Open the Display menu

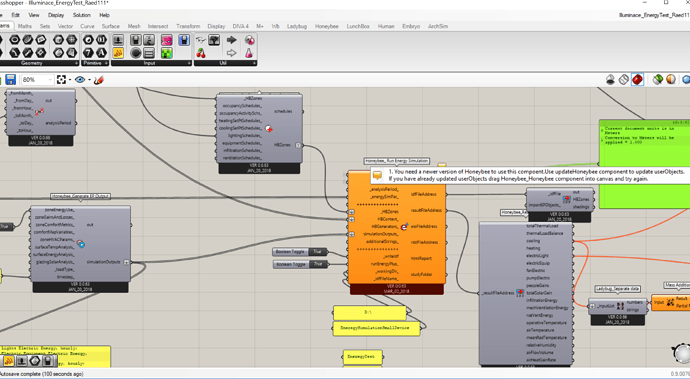click(56, 15)
